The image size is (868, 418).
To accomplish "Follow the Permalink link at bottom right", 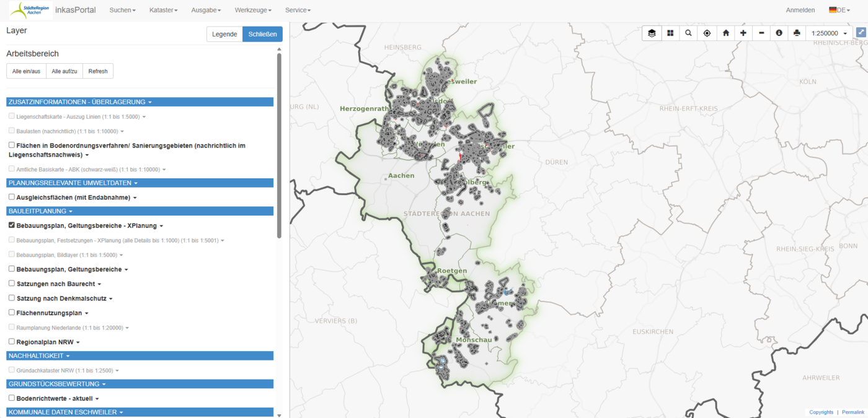I will pyautogui.click(x=852, y=412).
